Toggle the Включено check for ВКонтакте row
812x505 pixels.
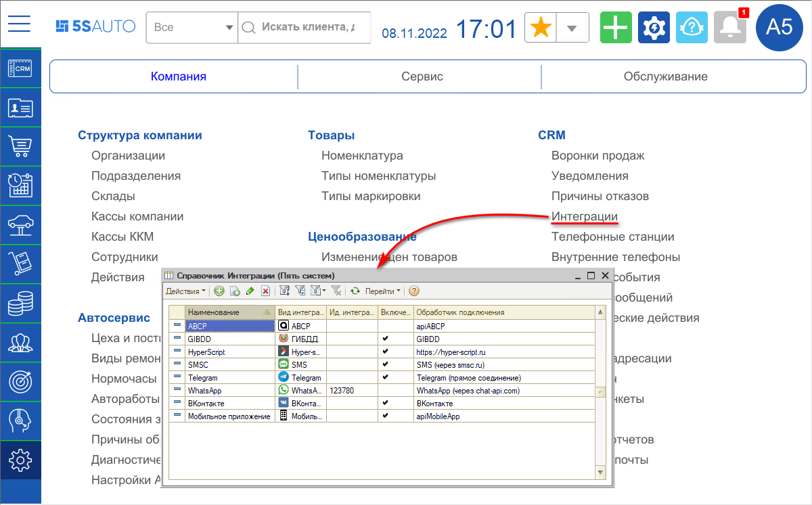386,403
